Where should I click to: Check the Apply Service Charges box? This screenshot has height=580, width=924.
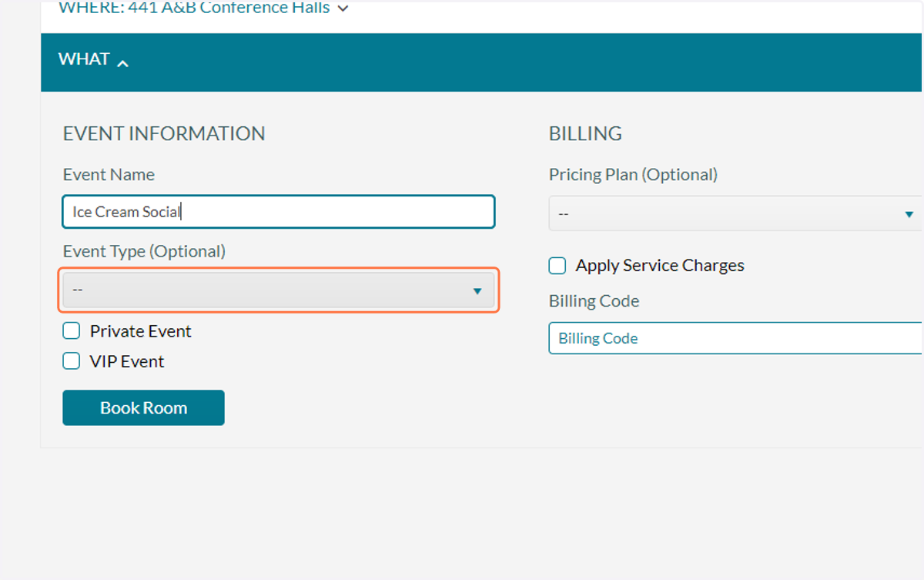[557, 266]
